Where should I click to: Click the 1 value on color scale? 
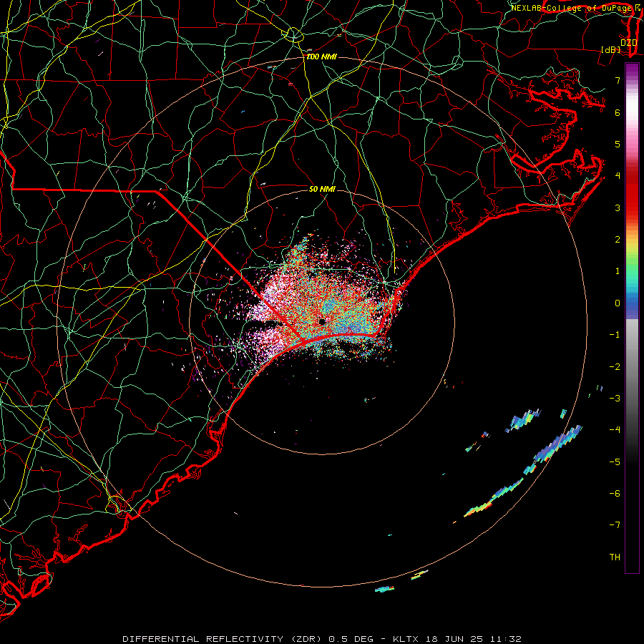tap(618, 271)
